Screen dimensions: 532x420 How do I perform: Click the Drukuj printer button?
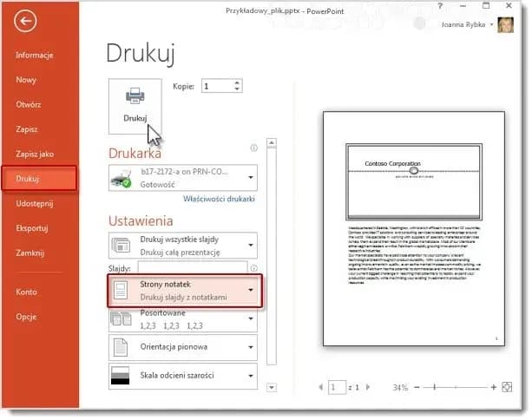coord(135,103)
